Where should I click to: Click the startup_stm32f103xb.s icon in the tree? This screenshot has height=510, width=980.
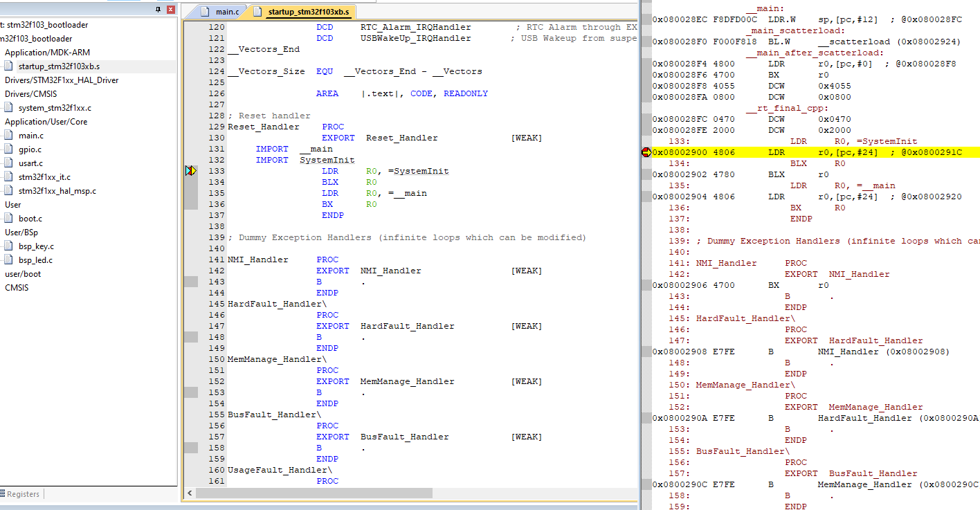[7, 66]
